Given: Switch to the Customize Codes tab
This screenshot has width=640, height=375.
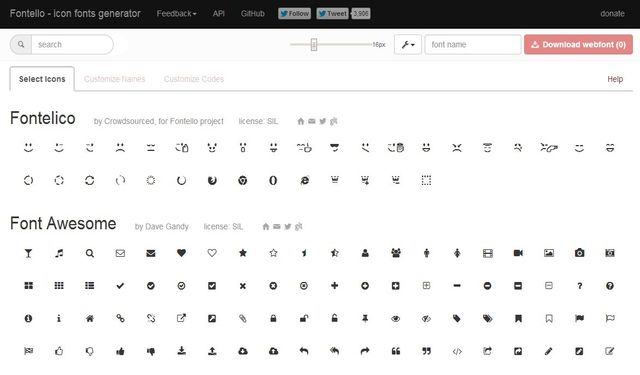Looking at the screenshot, I should click(x=194, y=79).
